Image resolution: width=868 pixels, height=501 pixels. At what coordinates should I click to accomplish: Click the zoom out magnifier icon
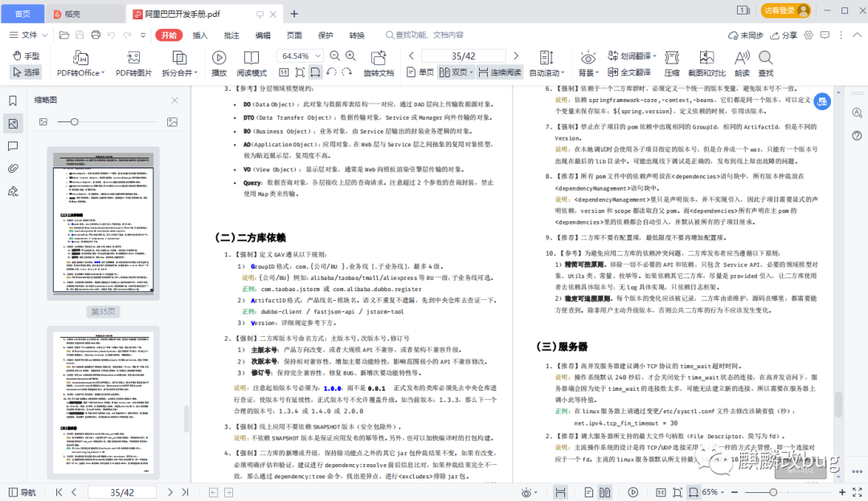(x=335, y=56)
